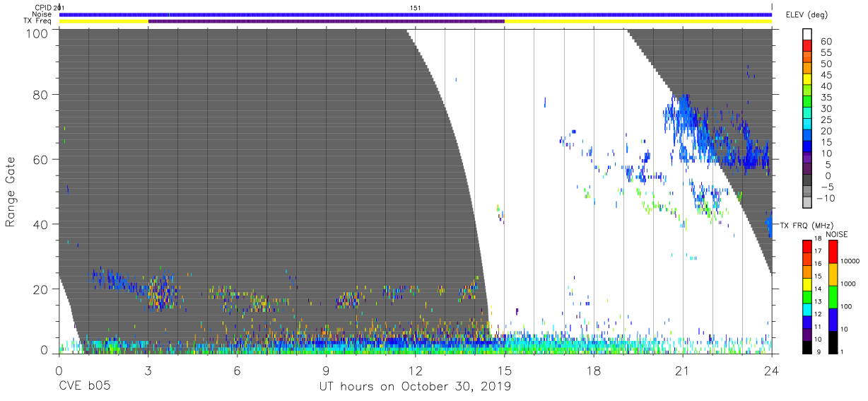Click the '1000' value on the noise scale

pyautogui.click(x=850, y=284)
